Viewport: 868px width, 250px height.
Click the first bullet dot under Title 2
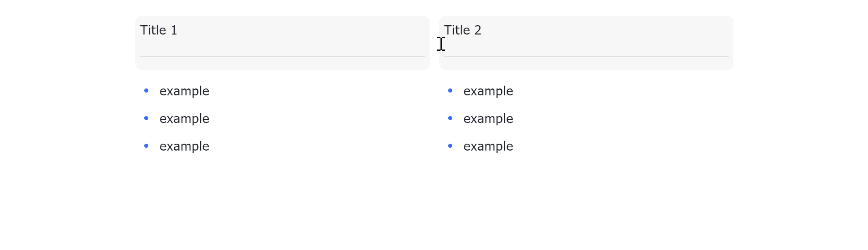450,91
